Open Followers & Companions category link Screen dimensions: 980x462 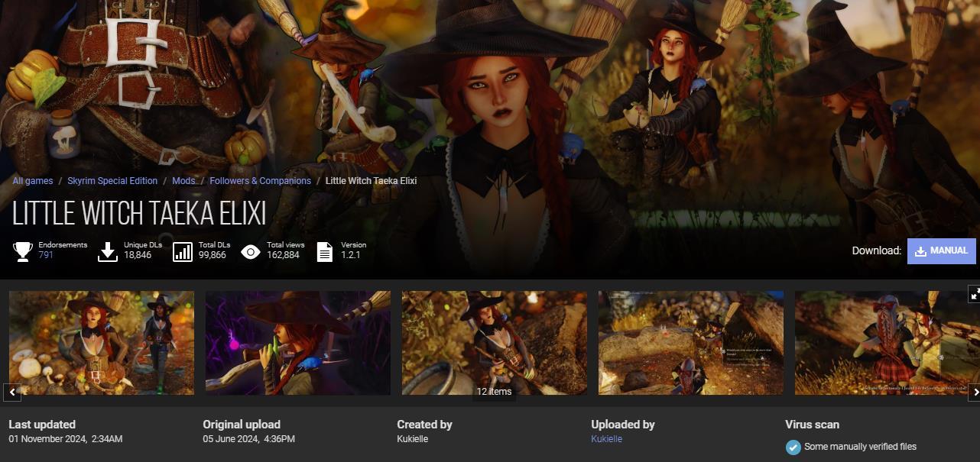pyautogui.click(x=260, y=181)
